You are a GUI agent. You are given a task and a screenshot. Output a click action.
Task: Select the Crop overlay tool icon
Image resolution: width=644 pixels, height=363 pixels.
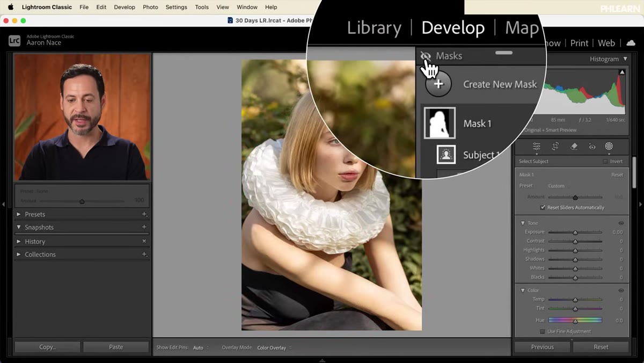[x=555, y=147]
